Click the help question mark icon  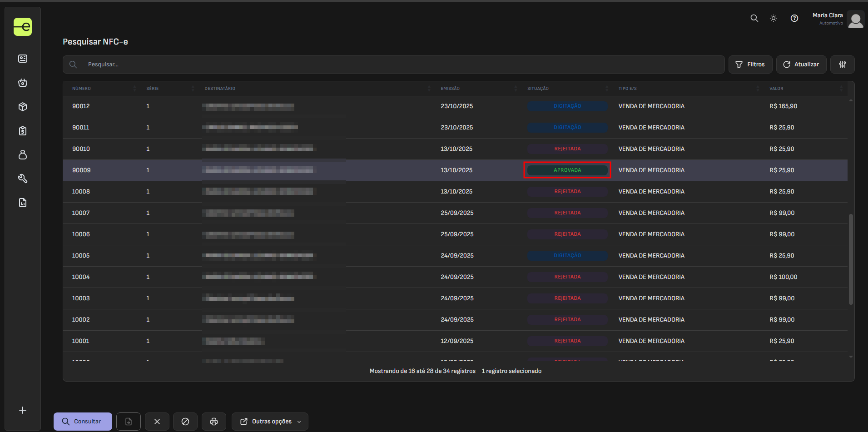794,18
